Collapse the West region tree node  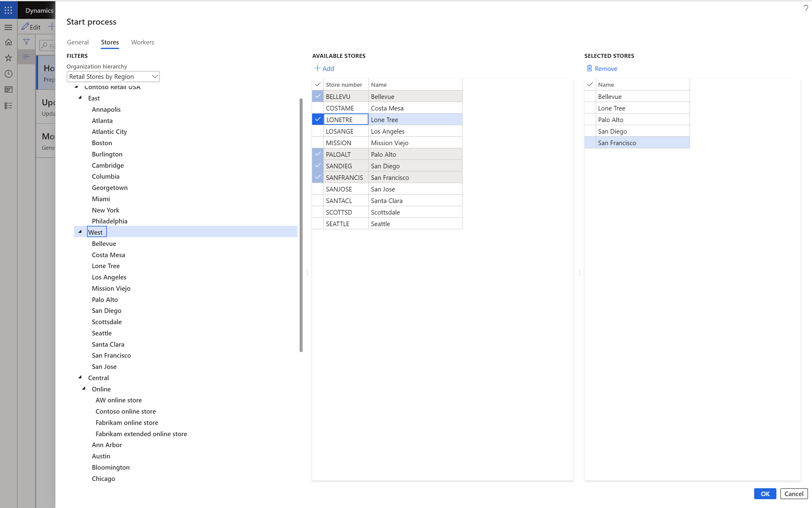(x=81, y=232)
